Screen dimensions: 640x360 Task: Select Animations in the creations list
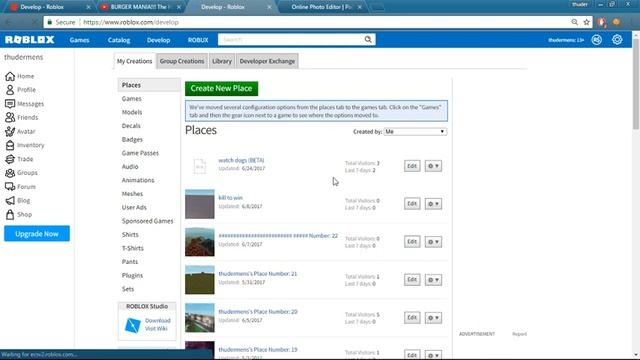(x=138, y=180)
